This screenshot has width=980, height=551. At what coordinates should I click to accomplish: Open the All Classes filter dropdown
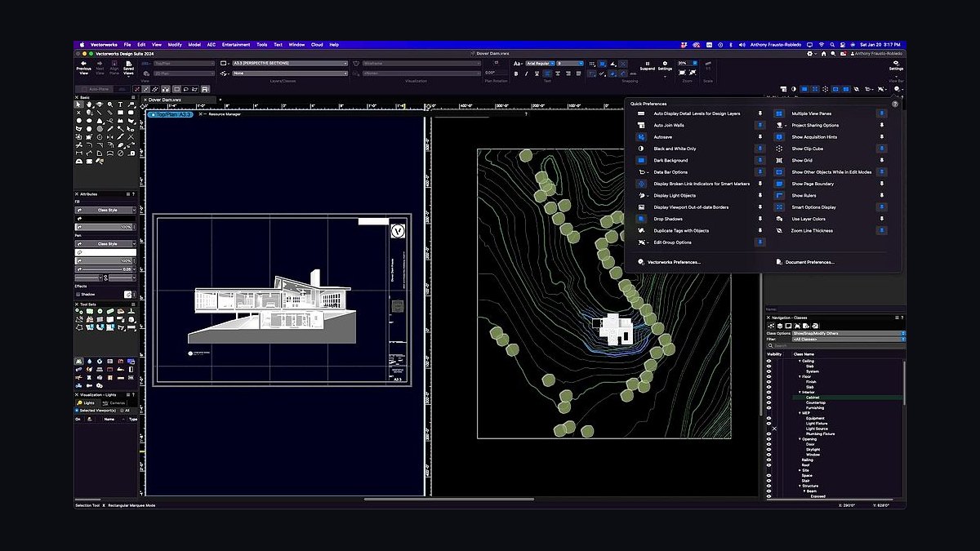(x=849, y=339)
